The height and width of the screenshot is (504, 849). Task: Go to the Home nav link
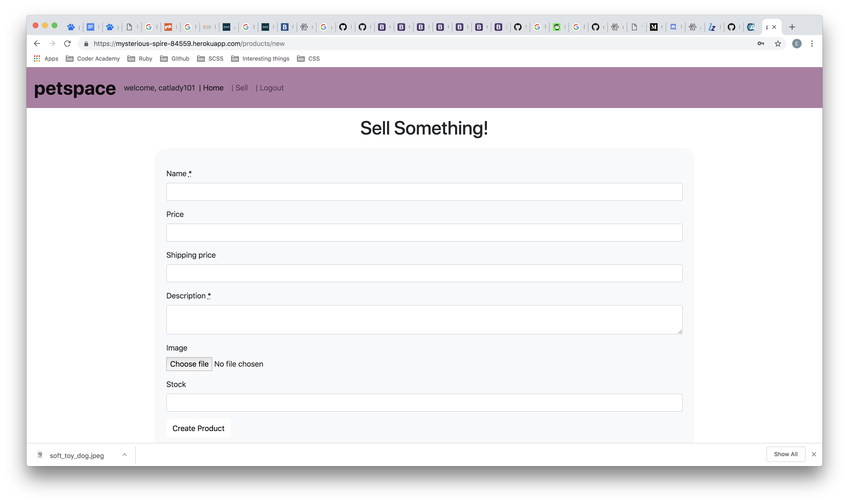pos(213,88)
